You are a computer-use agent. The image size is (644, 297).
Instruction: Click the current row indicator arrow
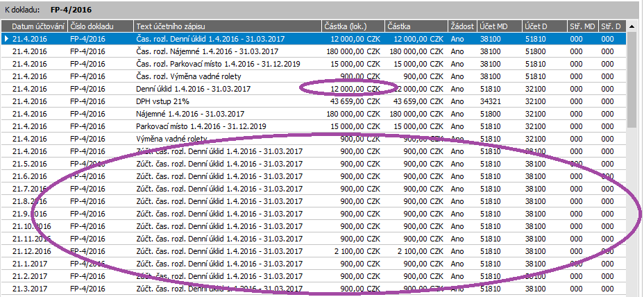[x=6, y=39]
